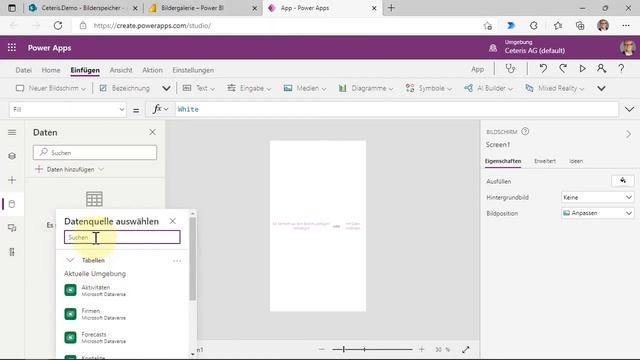
Task: Open the Eingabe dropdown
Action: pyautogui.click(x=249, y=88)
